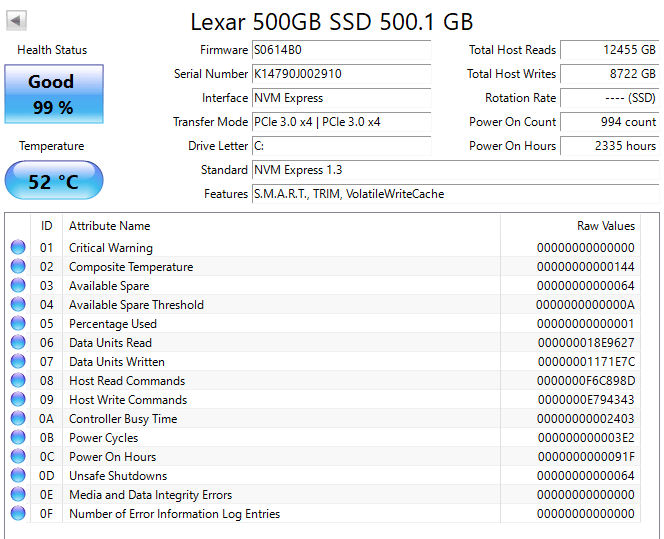This screenshot has height=539, width=664.
Task: Click the Rotation Rate value
Action: coord(610,98)
